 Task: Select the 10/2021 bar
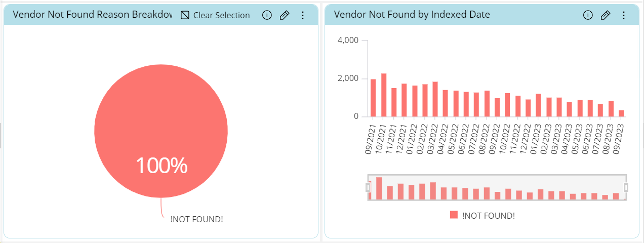click(x=384, y=95)
